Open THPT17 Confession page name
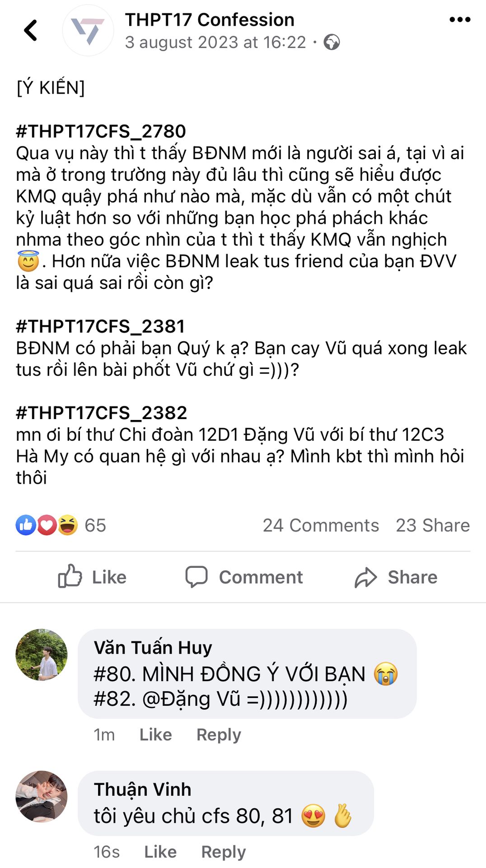The width and height of the screenshot is (486, 868). pos(210,20)
